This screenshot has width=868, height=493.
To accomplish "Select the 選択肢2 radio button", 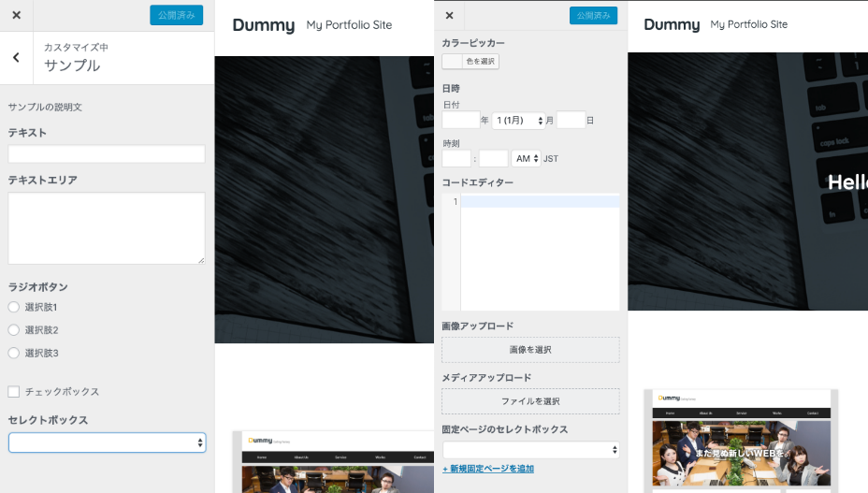I will point(13,330).
